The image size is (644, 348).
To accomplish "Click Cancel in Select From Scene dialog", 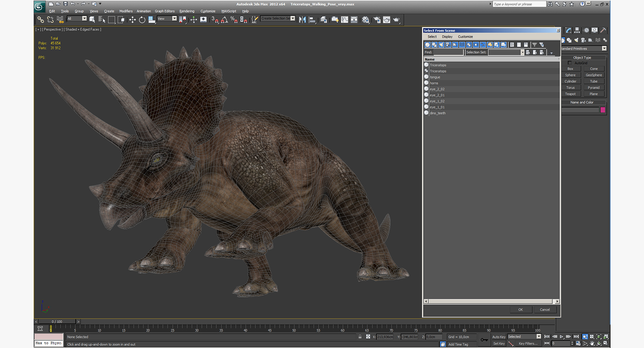I will click(545, 310).
